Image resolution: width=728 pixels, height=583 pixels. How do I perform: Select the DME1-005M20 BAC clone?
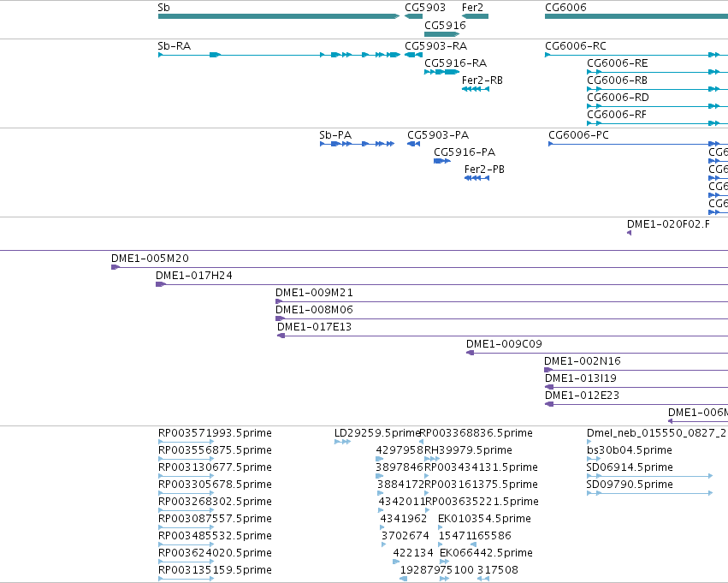click(420, 267)
